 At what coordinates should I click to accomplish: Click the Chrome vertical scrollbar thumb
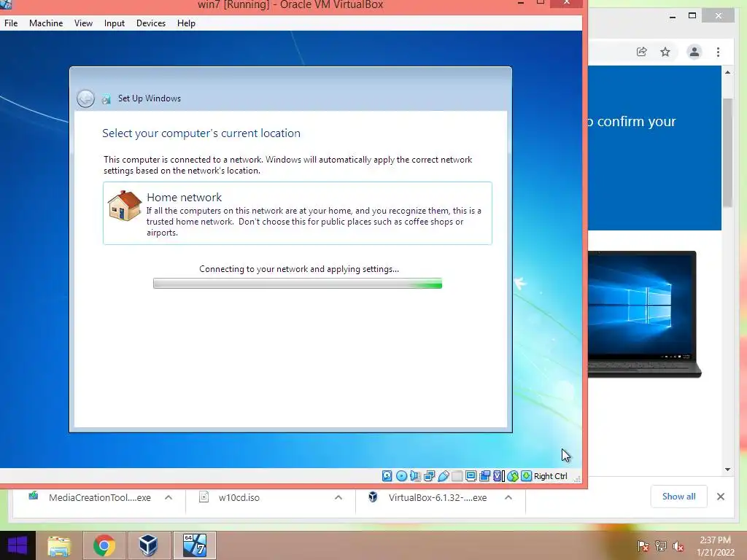(x=727, y=152)
